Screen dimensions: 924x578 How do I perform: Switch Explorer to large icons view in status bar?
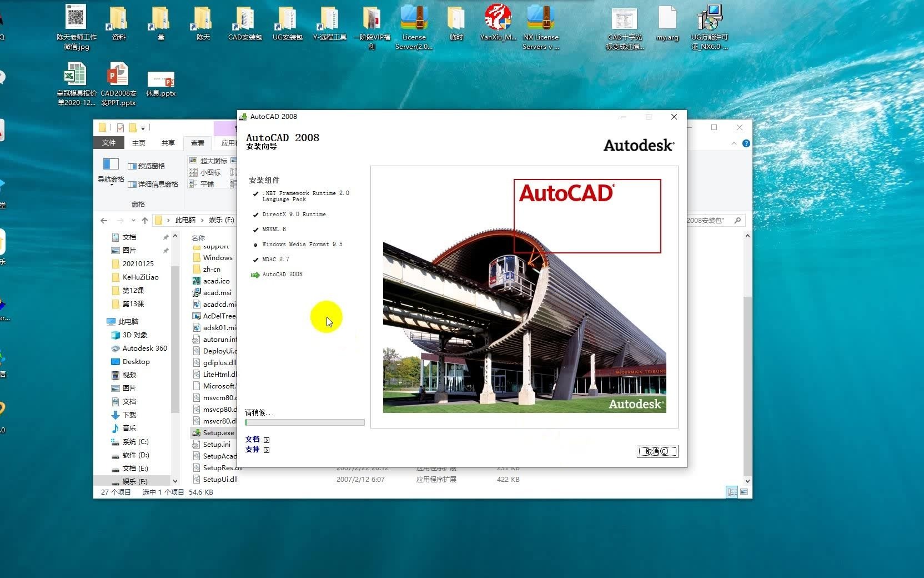click(744, 492)
